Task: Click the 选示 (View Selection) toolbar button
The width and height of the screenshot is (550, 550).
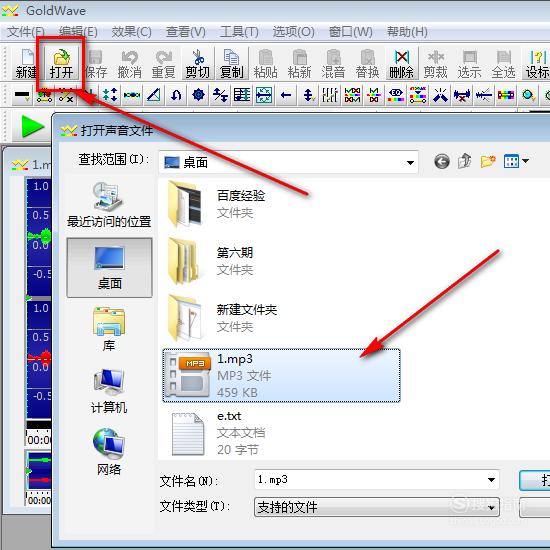Action: pos(469,64)
